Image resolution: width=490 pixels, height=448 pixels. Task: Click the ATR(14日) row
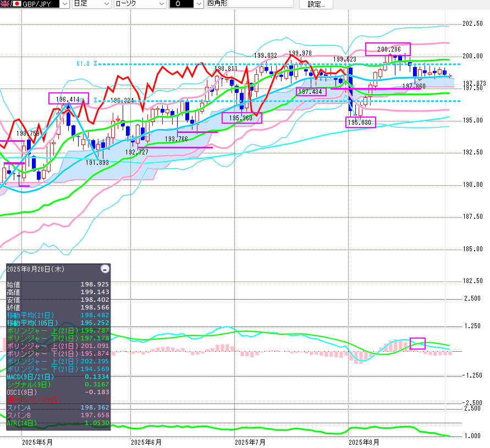point(58,423)
